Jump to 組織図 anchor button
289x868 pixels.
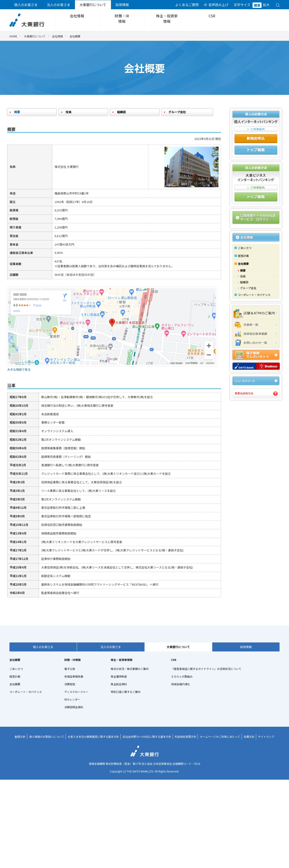pos(135,112)
